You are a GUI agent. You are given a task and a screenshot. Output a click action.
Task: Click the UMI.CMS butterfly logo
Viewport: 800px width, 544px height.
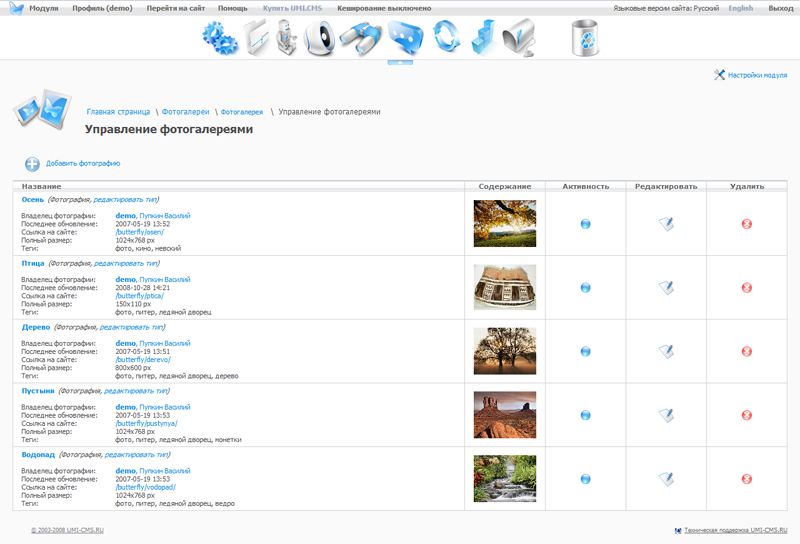tap(16, 8)
